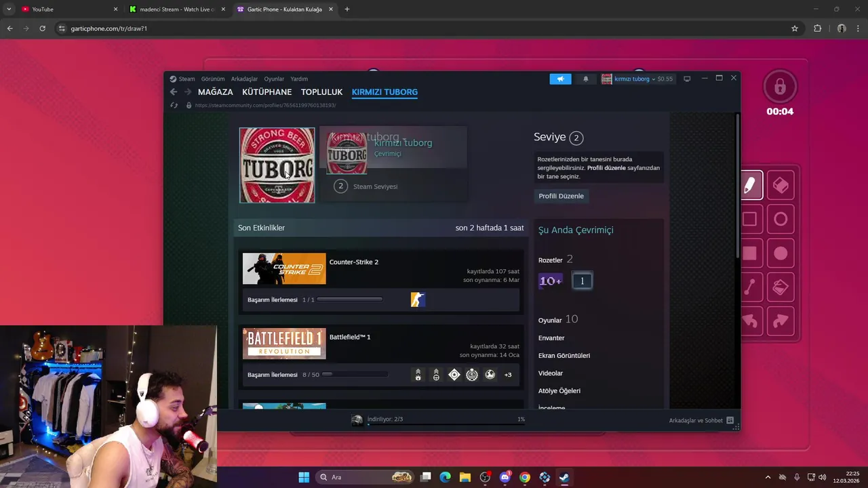Click the Years of Service 1 badge
Image resolution: width=868 pixels, height=488 pixels.
coord(582,281)
